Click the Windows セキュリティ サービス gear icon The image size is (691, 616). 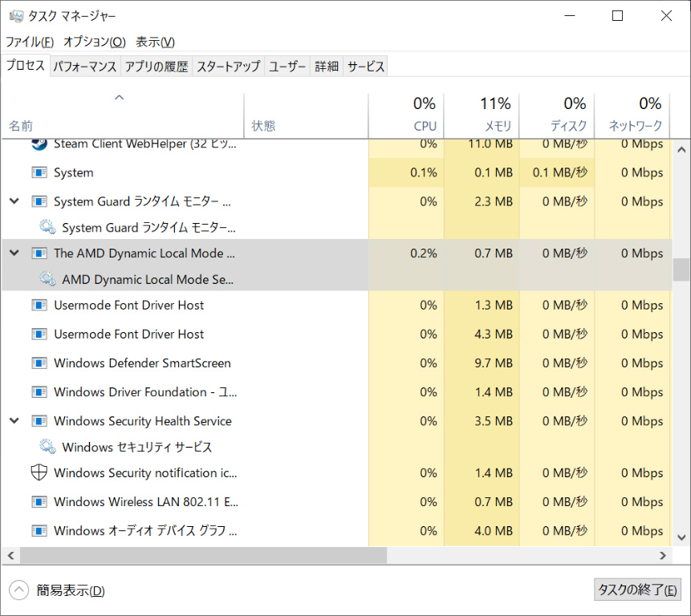coord(47,447)
